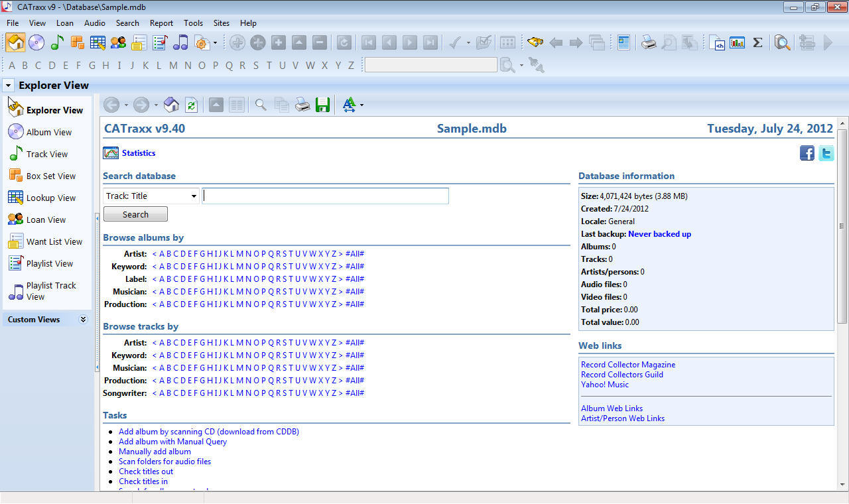
Task: Click letter A in Browse tracks by Songwriter row
Action: point(162,393)
